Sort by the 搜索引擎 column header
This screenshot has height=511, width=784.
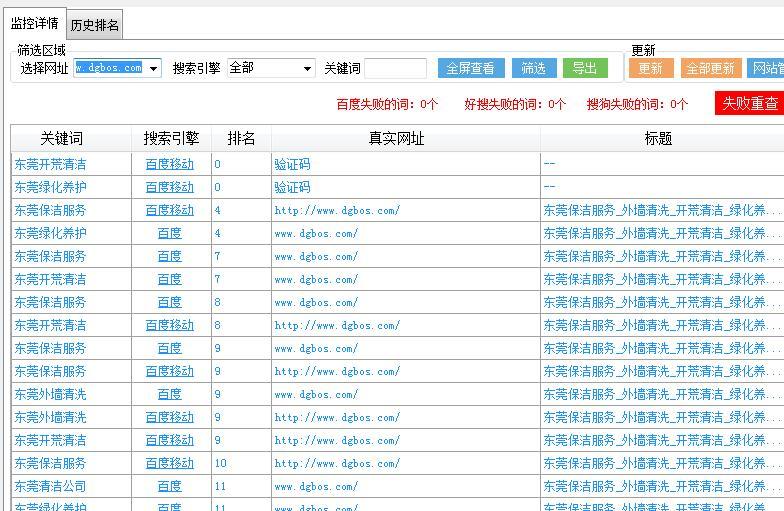click(172, 138)
